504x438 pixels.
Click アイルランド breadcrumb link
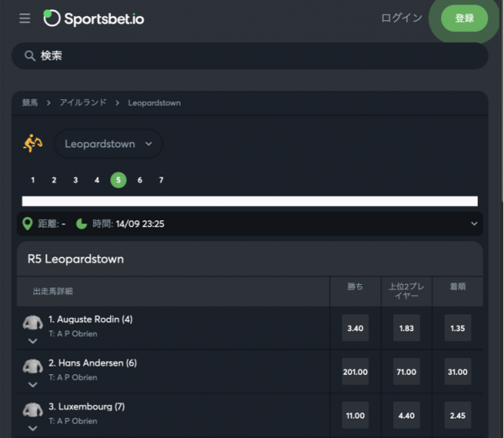point(83,103)
